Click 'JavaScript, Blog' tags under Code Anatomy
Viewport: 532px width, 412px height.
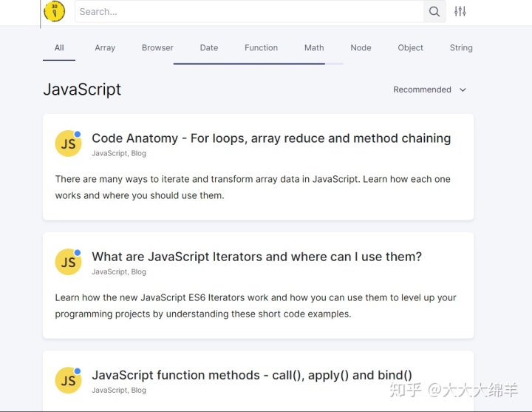pos(119,154)
